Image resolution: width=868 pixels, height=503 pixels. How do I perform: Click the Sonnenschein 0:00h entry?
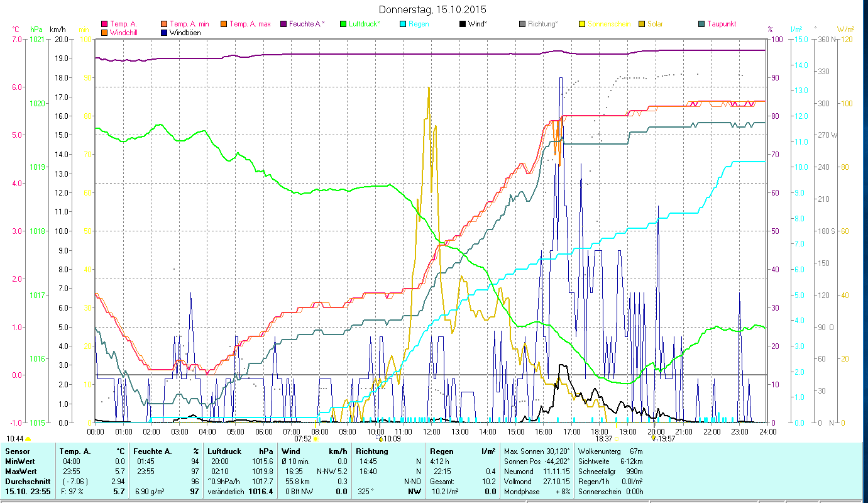tap(610, 492)
